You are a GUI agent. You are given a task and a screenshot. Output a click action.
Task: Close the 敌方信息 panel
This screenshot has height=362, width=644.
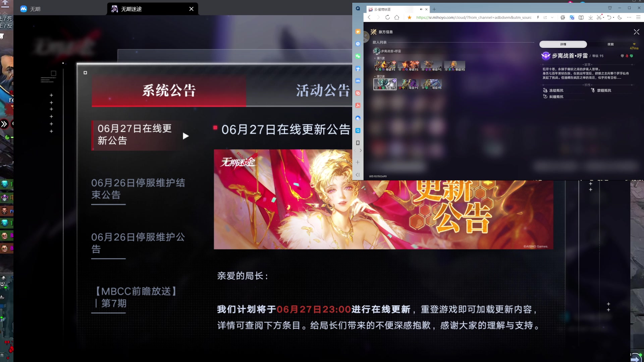(x=636, y=32)
